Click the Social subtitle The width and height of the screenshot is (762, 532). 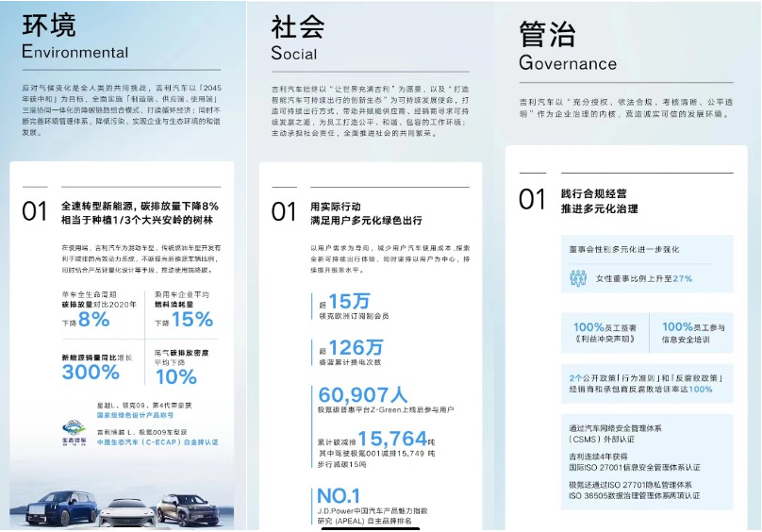tap(294, 53)
